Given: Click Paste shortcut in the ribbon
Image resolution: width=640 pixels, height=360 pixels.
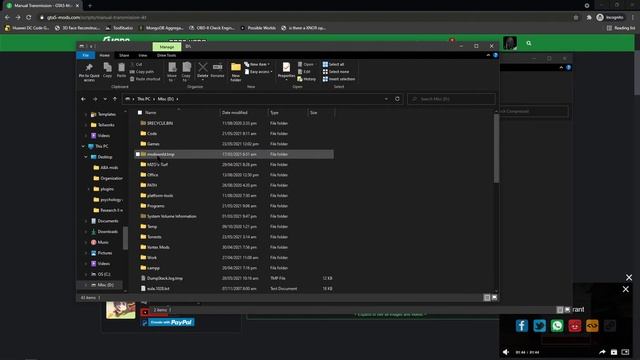Looking at the screenshot, I should tap(145, 79).
